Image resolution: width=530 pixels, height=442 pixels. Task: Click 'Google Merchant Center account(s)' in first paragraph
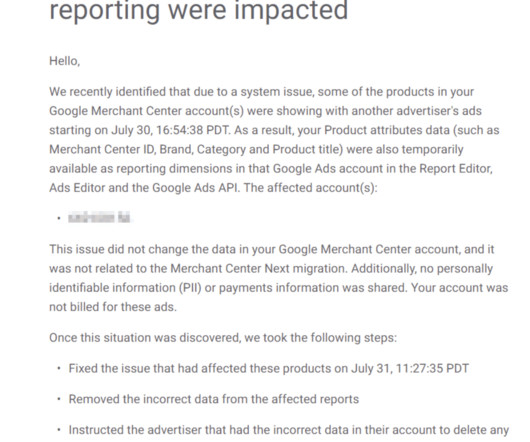click(146, 111)
